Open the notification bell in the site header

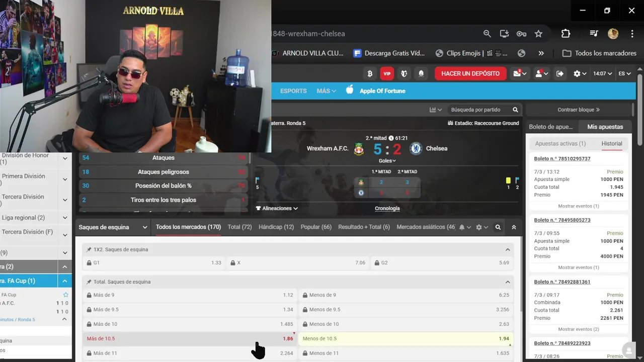pos(421,73)
